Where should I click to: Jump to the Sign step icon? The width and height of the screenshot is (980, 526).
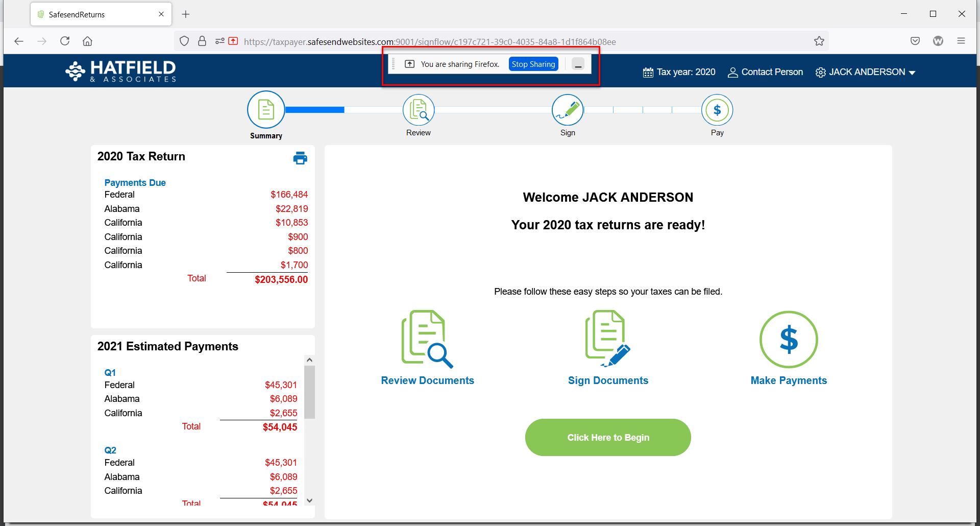(x=568, y=110)
